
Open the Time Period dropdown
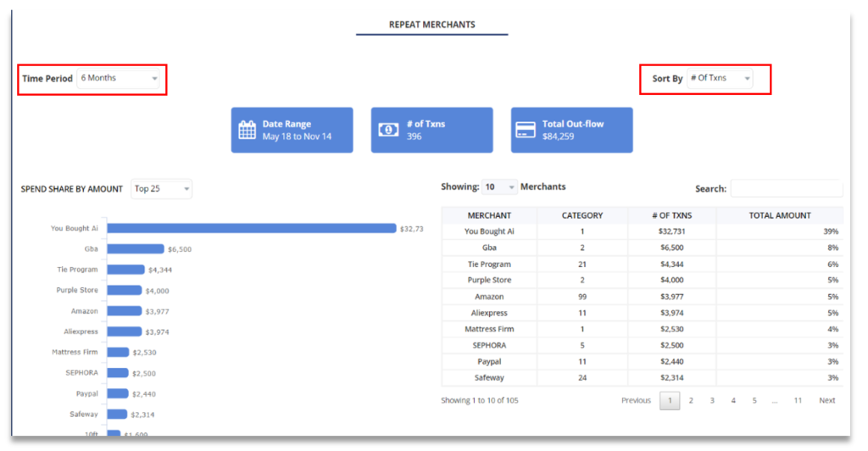(x=119, y=79)
